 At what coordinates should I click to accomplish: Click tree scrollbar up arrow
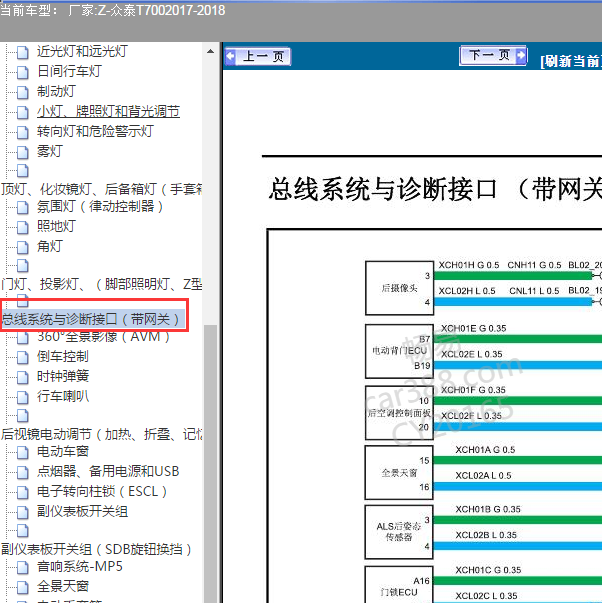(x=210, y=52)
